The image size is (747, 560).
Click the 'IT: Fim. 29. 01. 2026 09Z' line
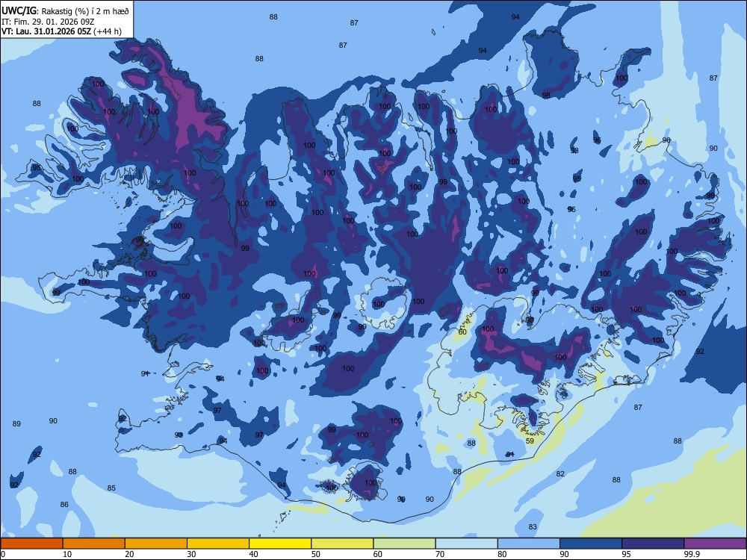pyautogui.click(x=48, y=22)
